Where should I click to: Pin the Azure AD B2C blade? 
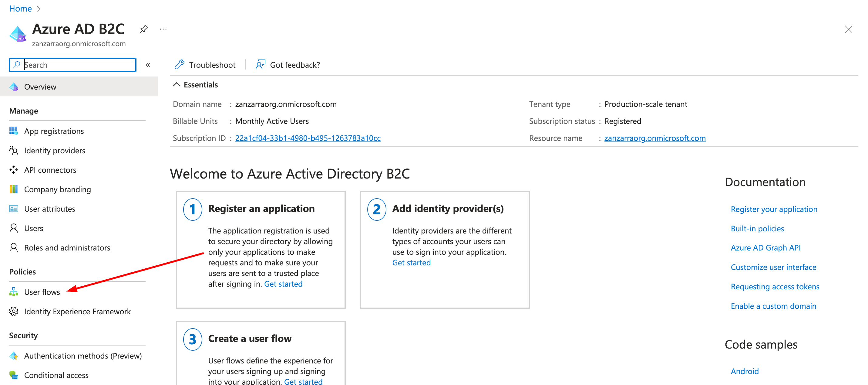143,29
